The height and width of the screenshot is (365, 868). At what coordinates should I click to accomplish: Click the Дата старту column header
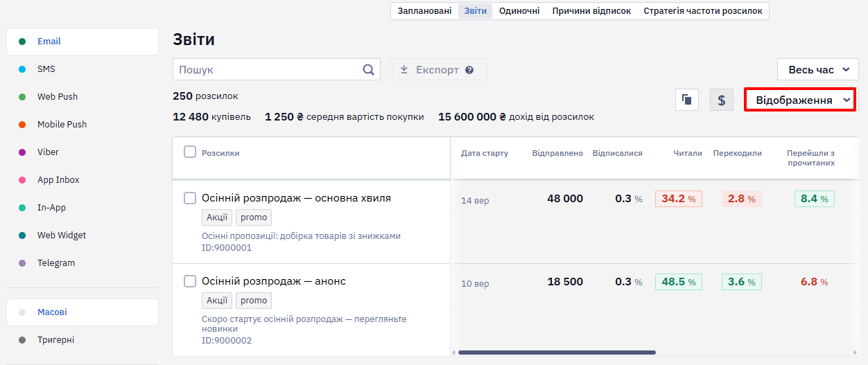tap(485, 153)
